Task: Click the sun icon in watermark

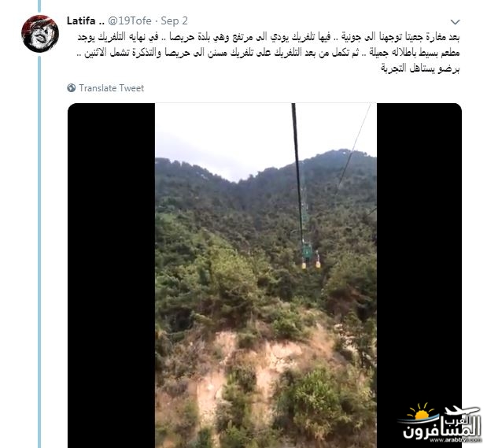Action: click(421, 413)
